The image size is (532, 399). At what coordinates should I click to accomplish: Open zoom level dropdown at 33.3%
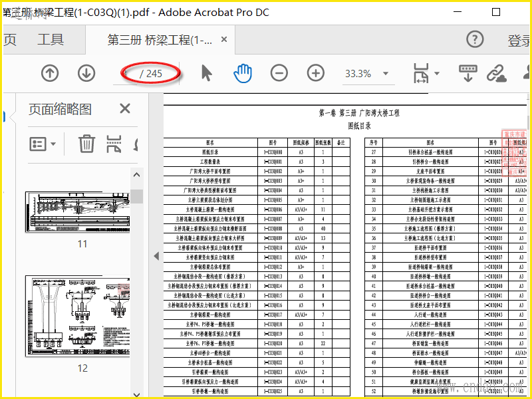click(x=386, y=73)
